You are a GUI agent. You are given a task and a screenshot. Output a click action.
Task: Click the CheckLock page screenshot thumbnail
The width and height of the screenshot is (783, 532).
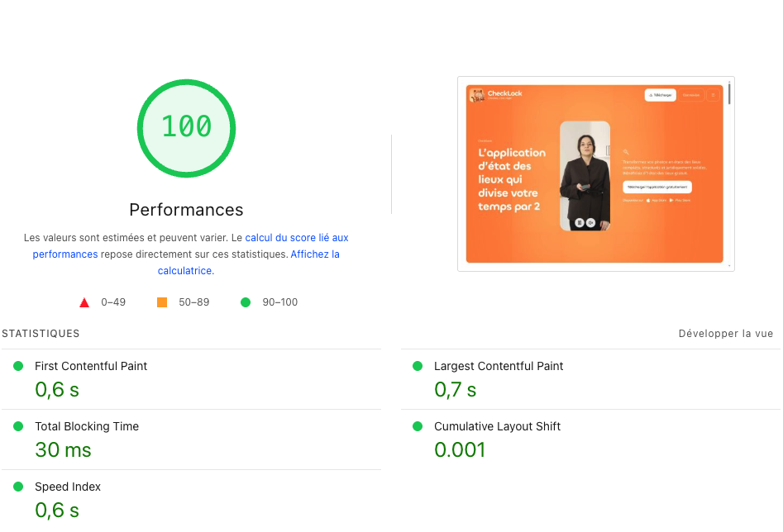click(x=594, y=173)
